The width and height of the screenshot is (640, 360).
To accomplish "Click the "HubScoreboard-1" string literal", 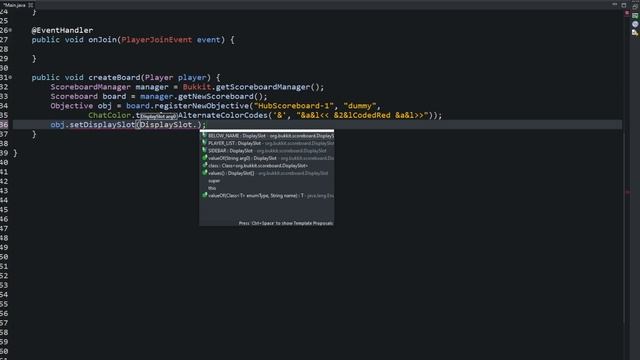I will pyautogui.click(x=293, y=106).
